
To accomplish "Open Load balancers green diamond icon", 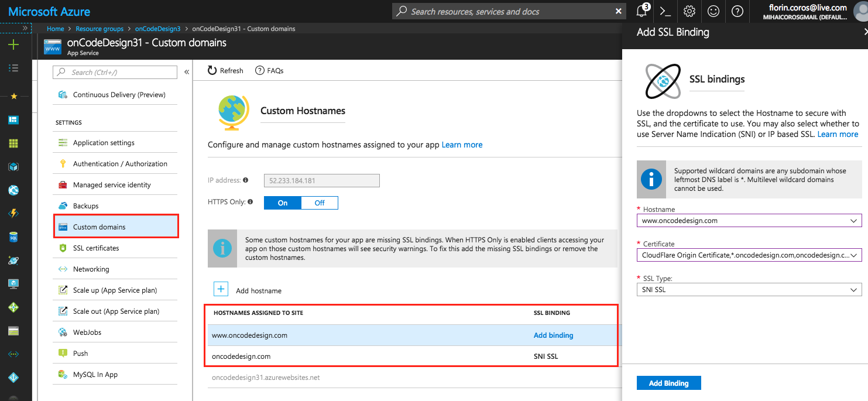I will (x=13, y=307).
